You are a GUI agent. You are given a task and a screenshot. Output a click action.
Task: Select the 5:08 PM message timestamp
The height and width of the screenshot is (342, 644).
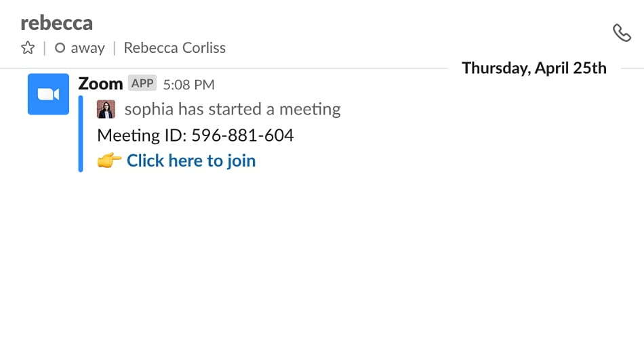pyautogui.click(x=189, y=85)
